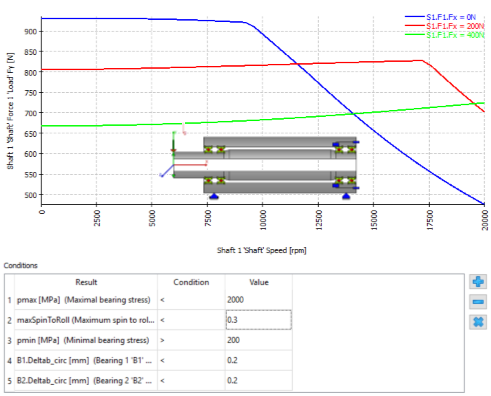Select row number 1 header
The width and height of the screenshot is (491, 396).
pyautogui.click(x=9, y=300)
